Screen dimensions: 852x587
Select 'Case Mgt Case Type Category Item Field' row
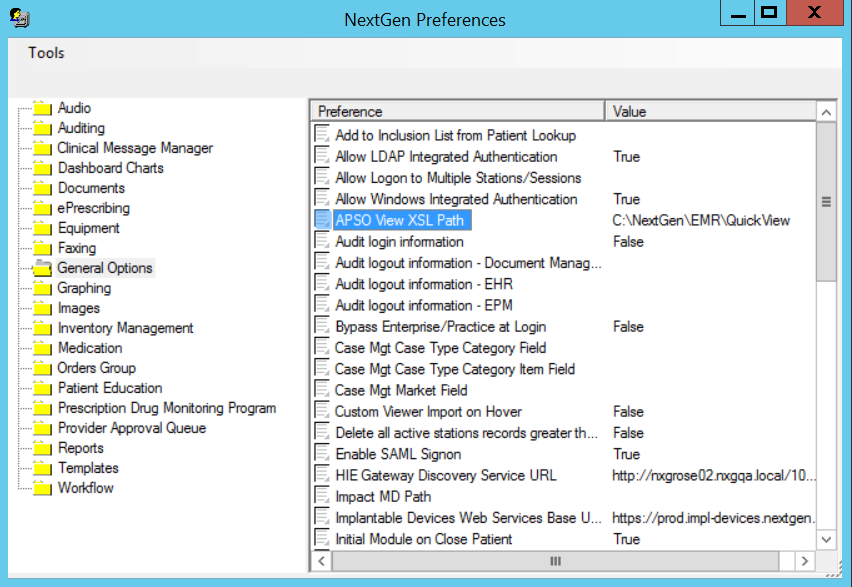pos(455,369)
